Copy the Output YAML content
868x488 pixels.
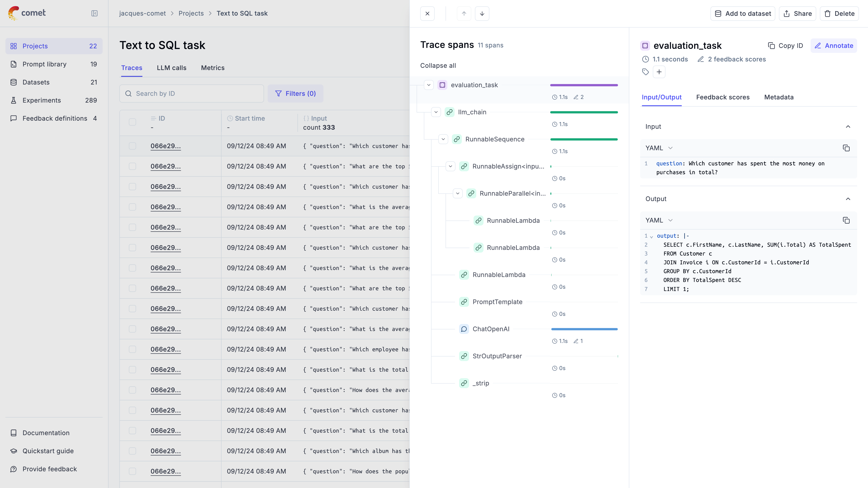point(847,220)
